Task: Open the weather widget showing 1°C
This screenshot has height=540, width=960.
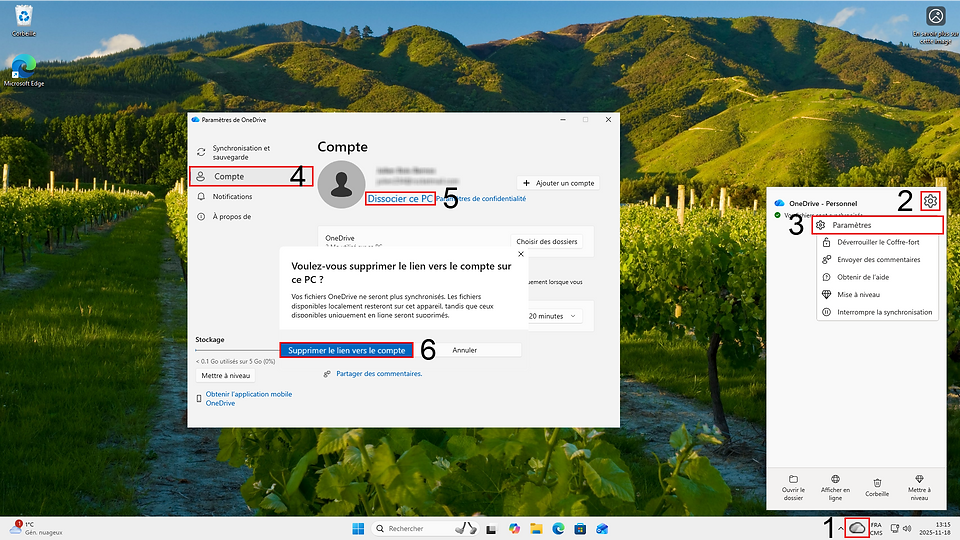Action: pyautogui.click(x=37, y=528)
